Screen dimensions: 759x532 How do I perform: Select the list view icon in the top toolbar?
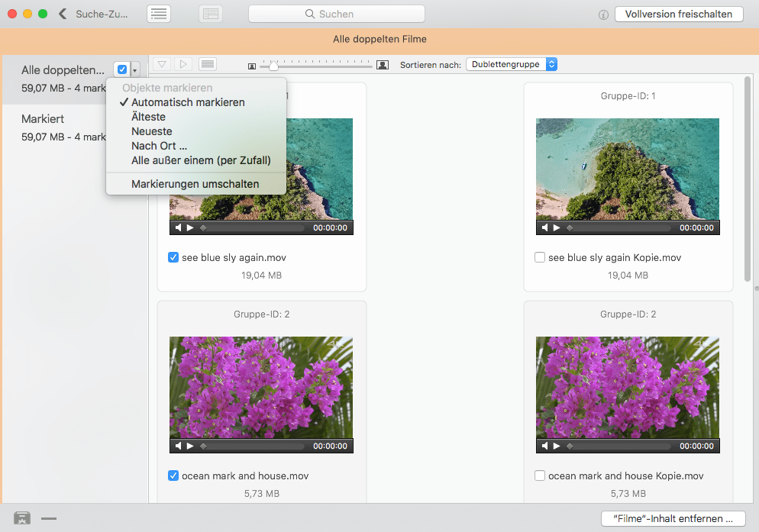[159, 13]
